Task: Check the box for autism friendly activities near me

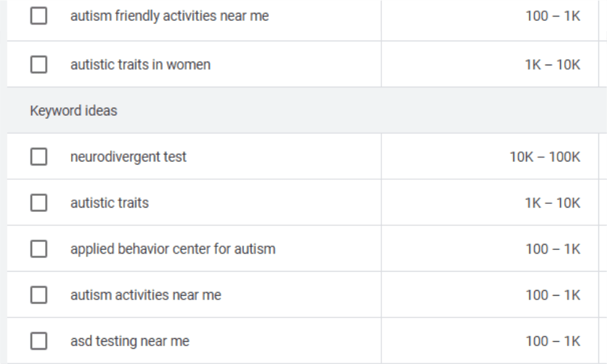Action: pyautogui.click(x=38, y=16)
